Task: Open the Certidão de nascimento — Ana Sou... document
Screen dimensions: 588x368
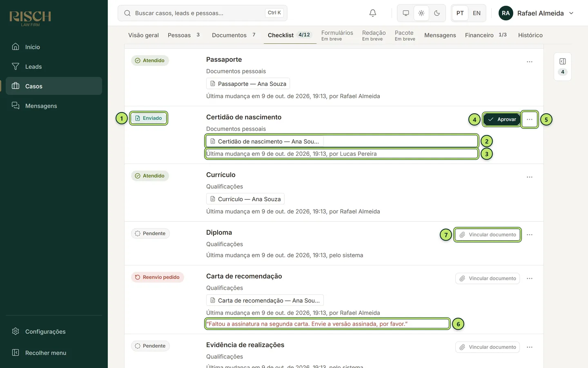Action: tap(265, 141)
